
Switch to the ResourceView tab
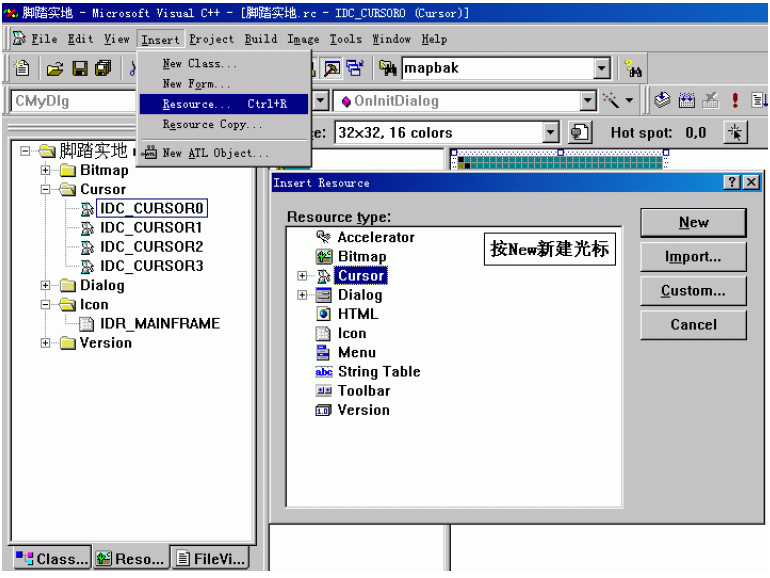tap(131, 558)
